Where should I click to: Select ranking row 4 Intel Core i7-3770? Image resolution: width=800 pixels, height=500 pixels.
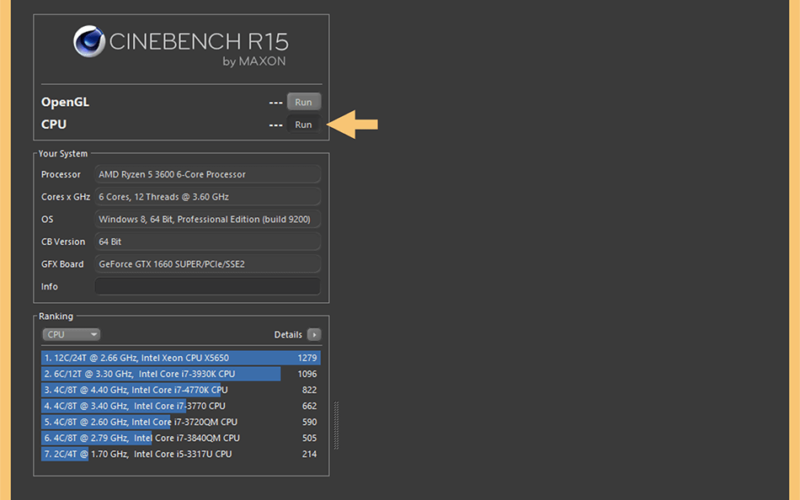(181, 406)
